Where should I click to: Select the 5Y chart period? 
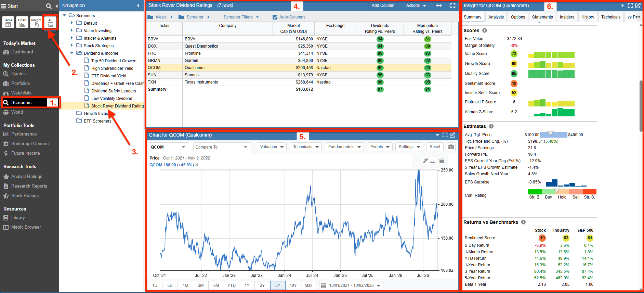[x=278, y=285]
